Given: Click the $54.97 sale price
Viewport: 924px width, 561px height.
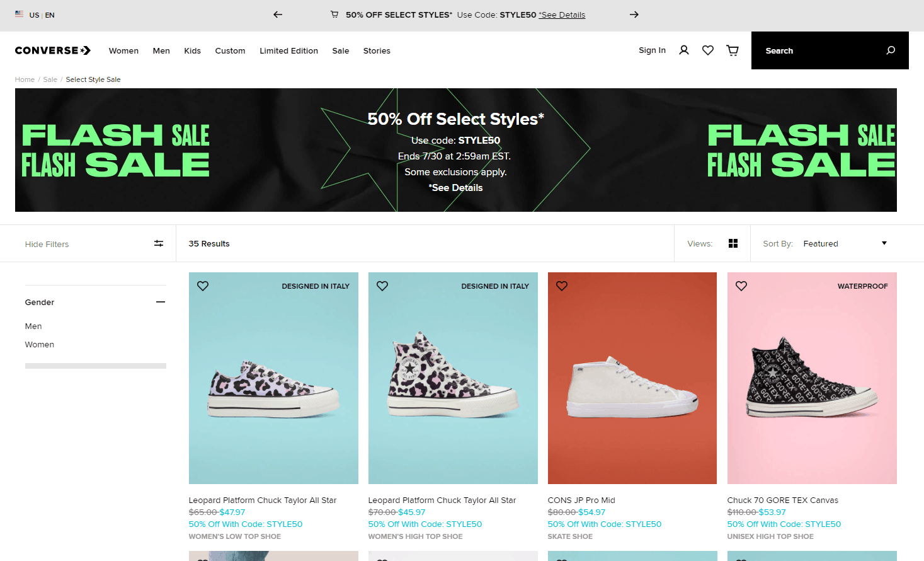Looking at the screenshot, I should click(x=592, y=512).
